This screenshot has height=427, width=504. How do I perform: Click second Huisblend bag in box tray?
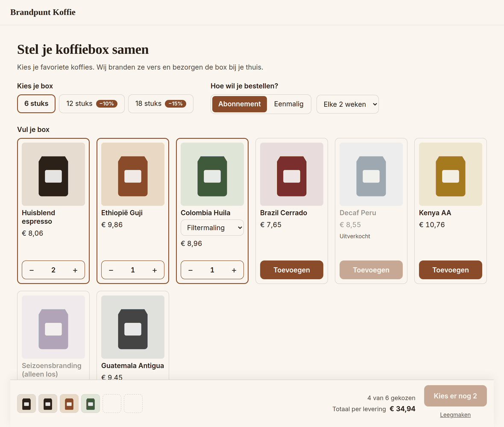coord(48,404)
